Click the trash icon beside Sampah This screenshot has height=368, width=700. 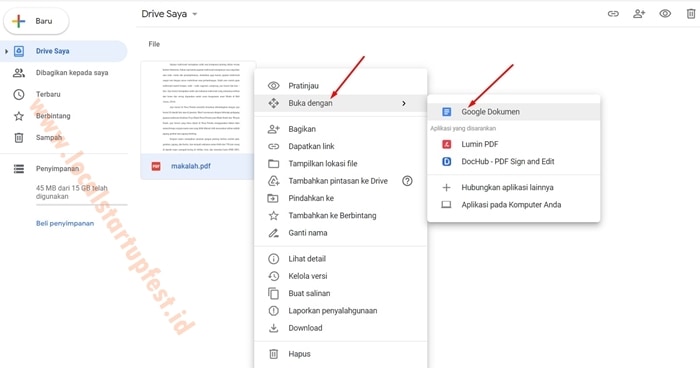click(x=19, y=138)
